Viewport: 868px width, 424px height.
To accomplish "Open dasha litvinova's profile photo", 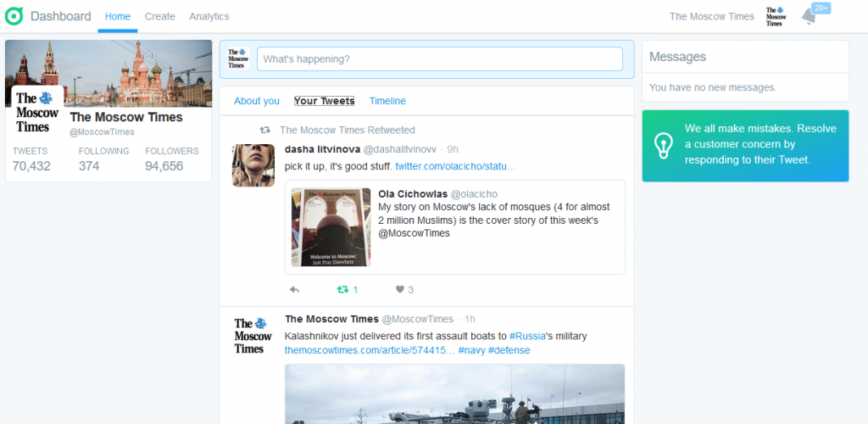I will (253, 165).
